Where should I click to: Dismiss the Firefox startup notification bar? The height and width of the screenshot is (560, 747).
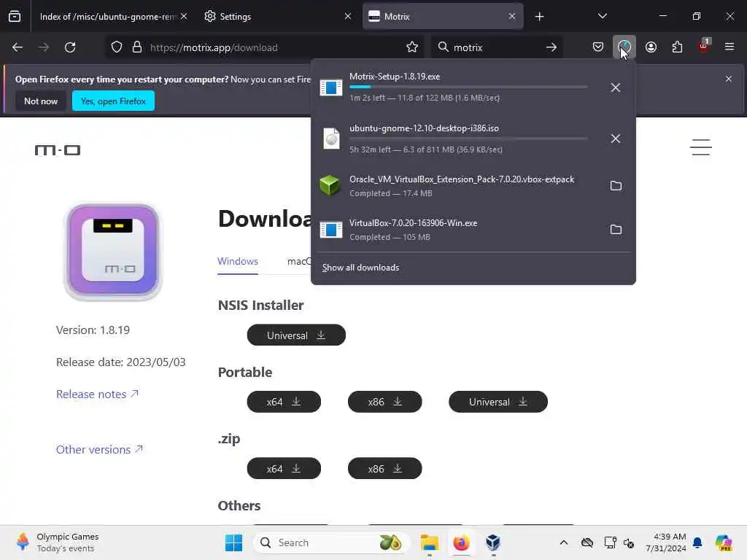pyautogui.click(x=729, y=79)
